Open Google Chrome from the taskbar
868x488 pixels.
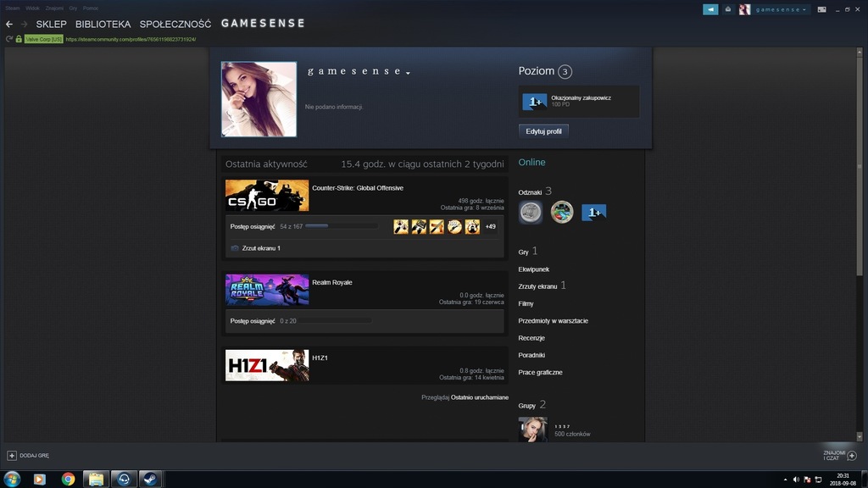pos(68,479)
